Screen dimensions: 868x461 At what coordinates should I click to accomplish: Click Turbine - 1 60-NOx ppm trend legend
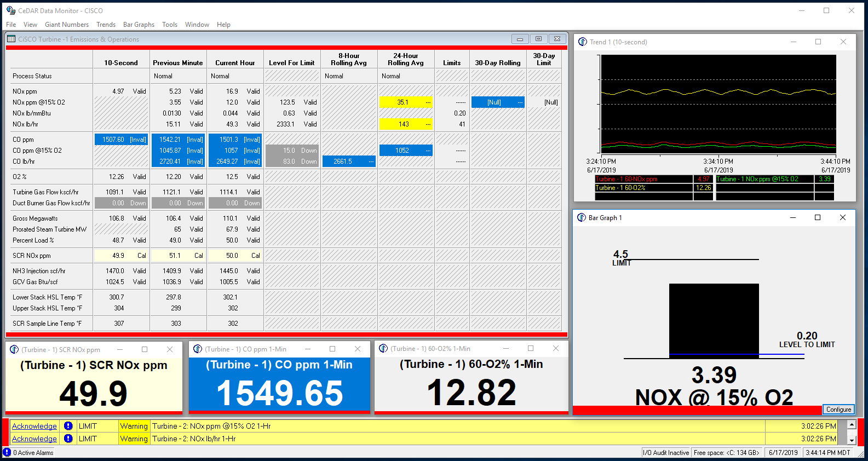(x=643, y=179)
